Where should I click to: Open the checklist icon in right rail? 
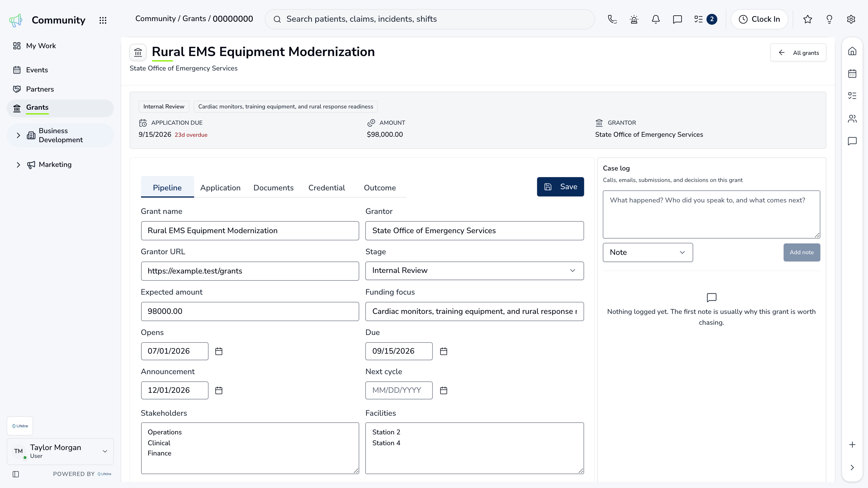(x=852, y=96)
